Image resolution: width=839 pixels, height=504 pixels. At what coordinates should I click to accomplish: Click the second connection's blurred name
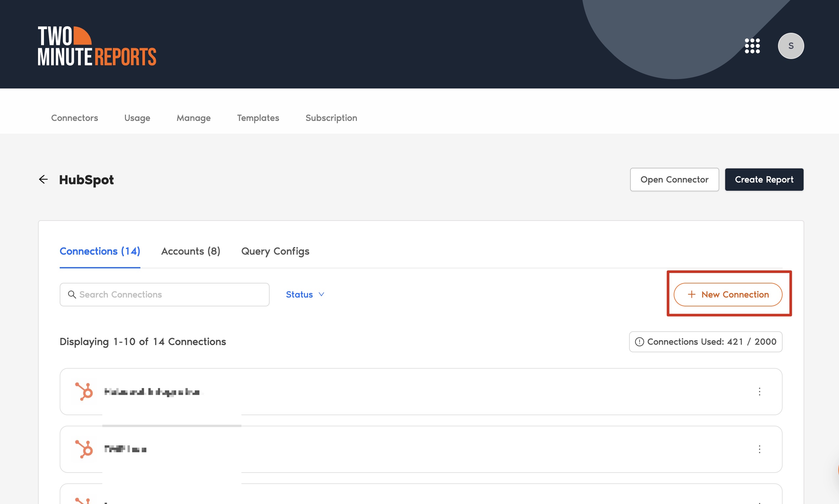coord(125,449)
